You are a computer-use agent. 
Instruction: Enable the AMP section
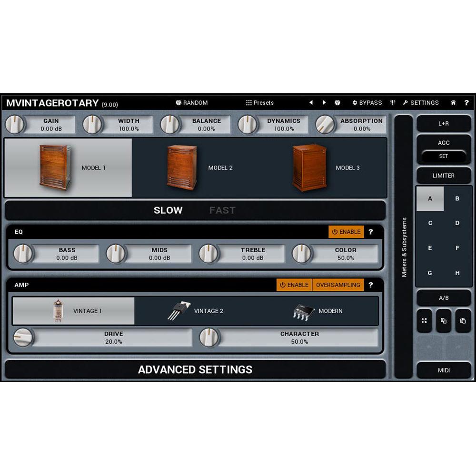tap(294, 285)
